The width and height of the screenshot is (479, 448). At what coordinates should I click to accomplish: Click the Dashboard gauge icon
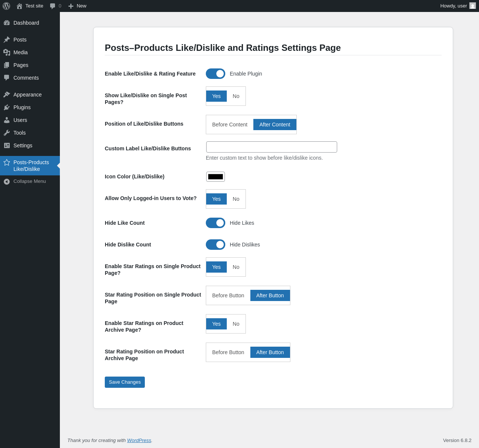(x=7, y=23)
